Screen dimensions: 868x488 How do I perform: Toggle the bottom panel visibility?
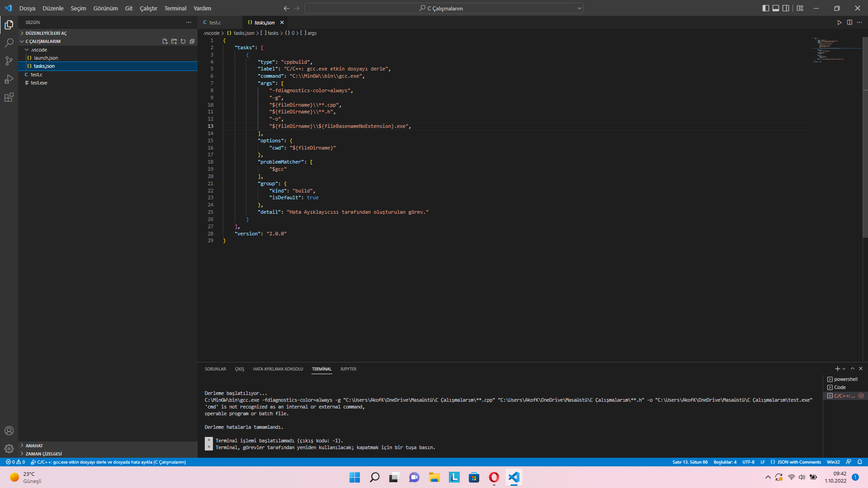point(776,8)
